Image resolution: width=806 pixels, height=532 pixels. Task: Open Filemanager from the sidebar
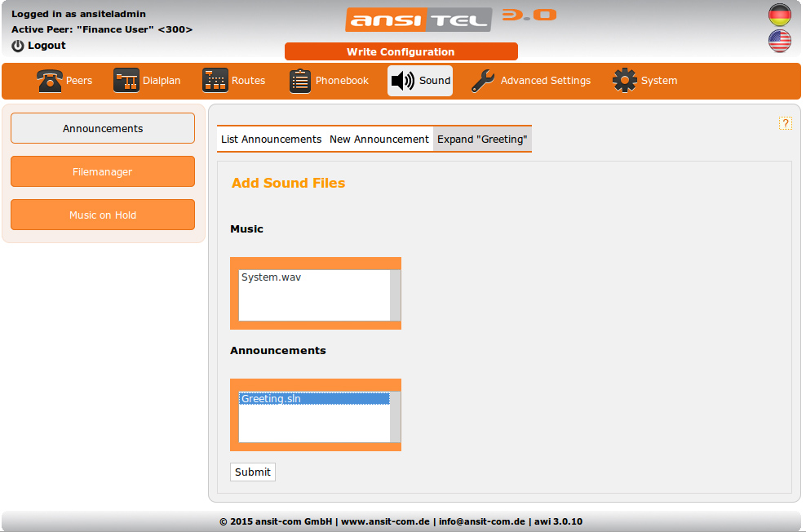pyautogui.click(x=103, y=171)
